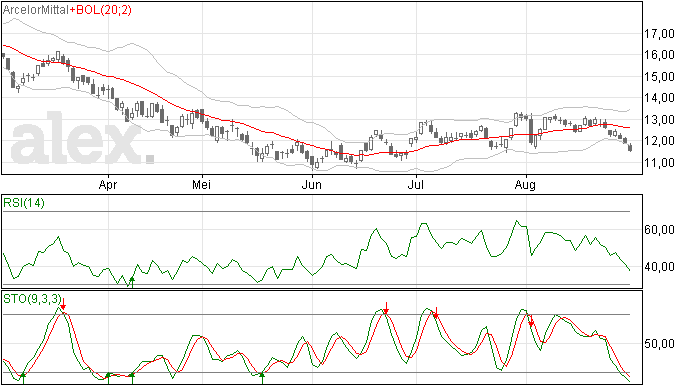Select the STO(9,3,3) panel label

tap(32, 299)
